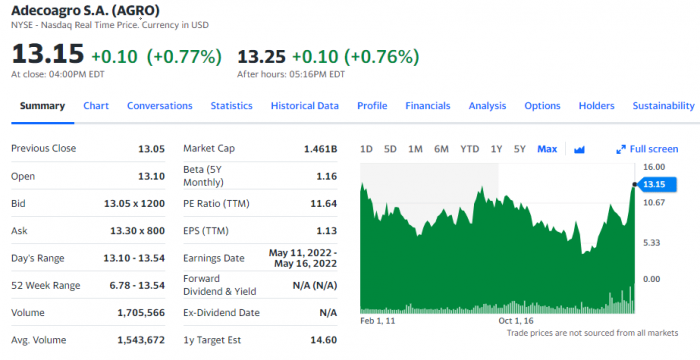Open the Sustainability tab
The image size is (700, 360).
[663, 106]
